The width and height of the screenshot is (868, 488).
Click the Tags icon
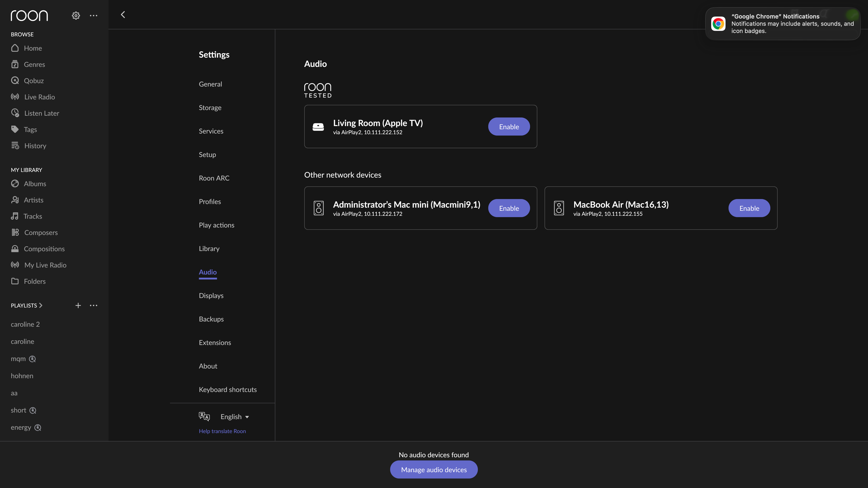pos(15,129)
